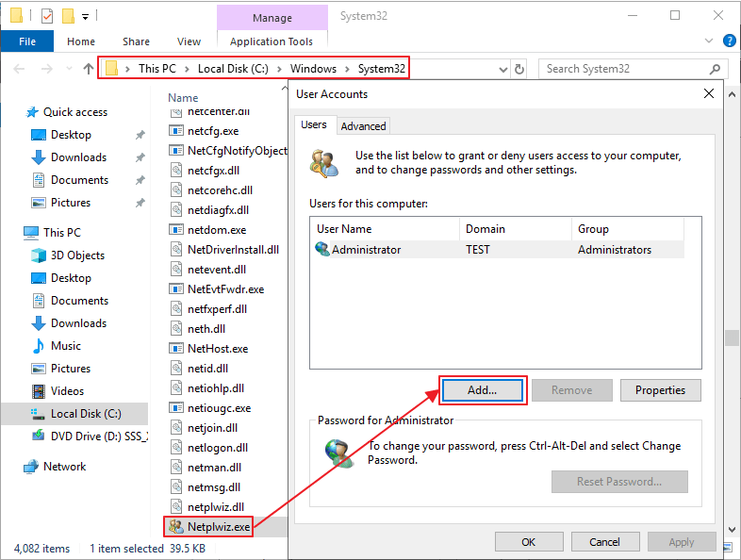This screenshot has width=741, height=560.
Task: Expand the chevron after Windows in address bar
Action: click(x=347, y=69)
